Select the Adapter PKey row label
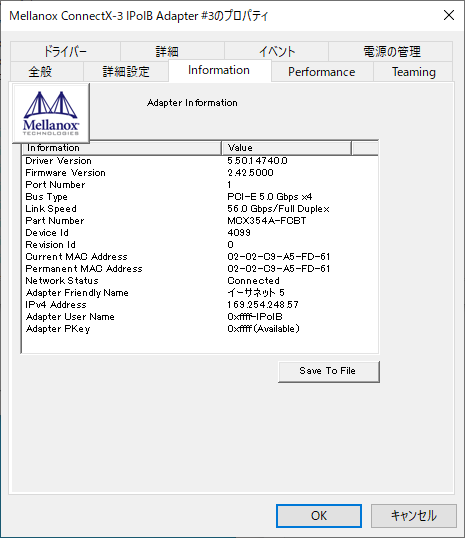 (58, 329)
